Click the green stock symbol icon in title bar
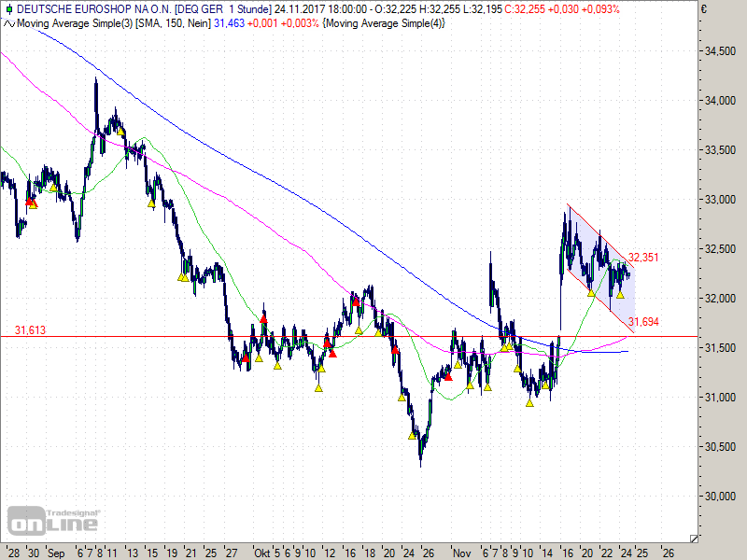Viewport: 747px width, 560px height. [x=9, y=7]
